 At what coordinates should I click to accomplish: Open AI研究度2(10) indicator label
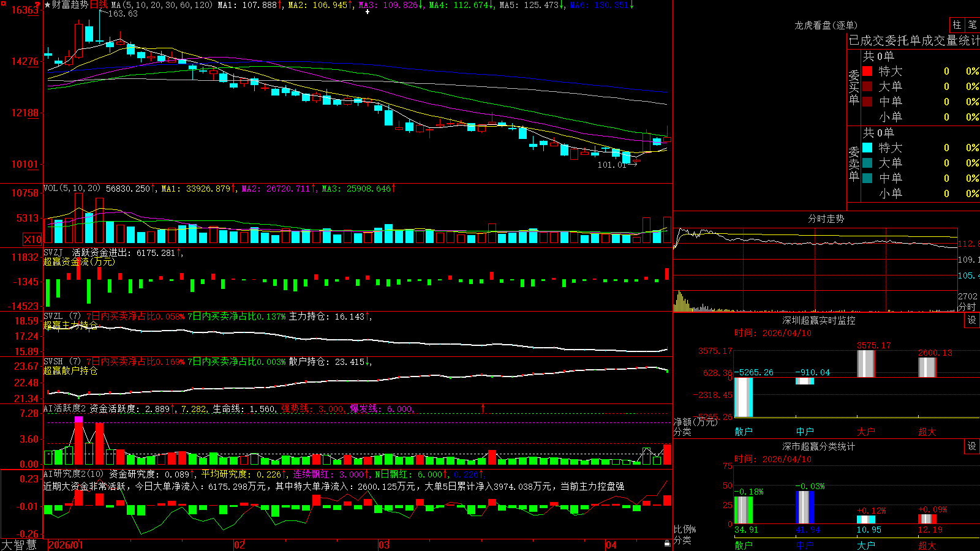click(x=73, y=474)
